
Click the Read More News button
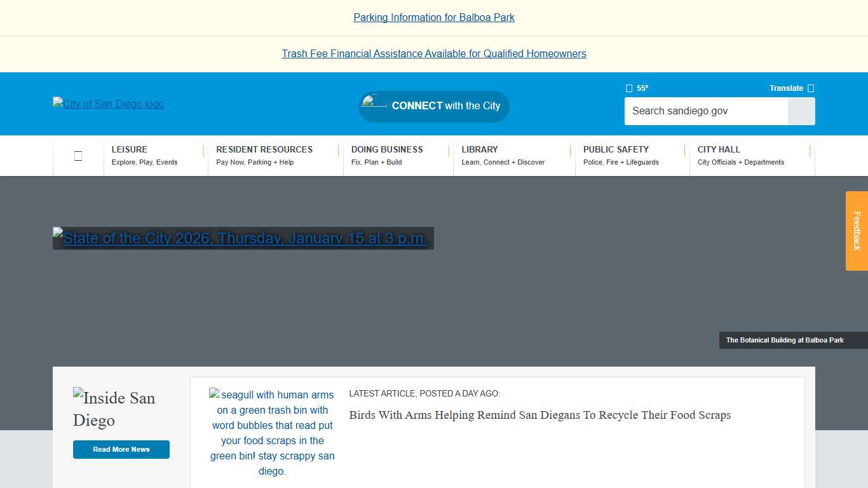tap(121, 449)
